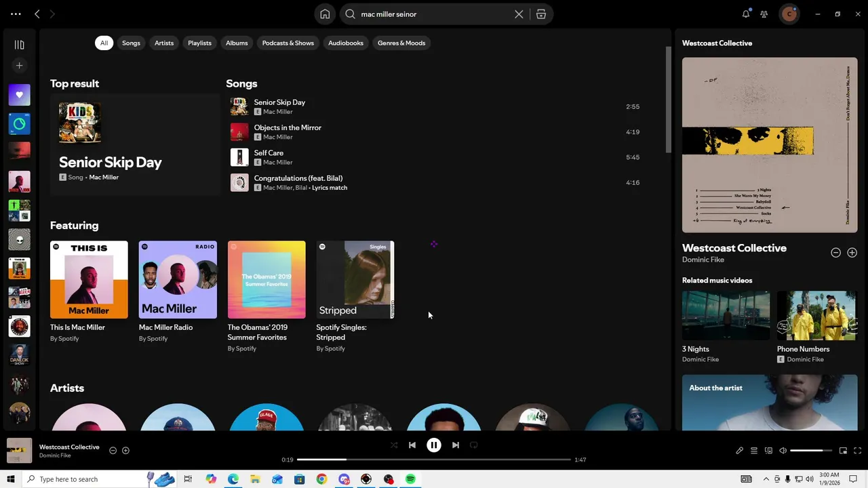This screenshot has width=868, height=488.
Task: Mute using the speaker icon
Action: [x=783, y=451]
